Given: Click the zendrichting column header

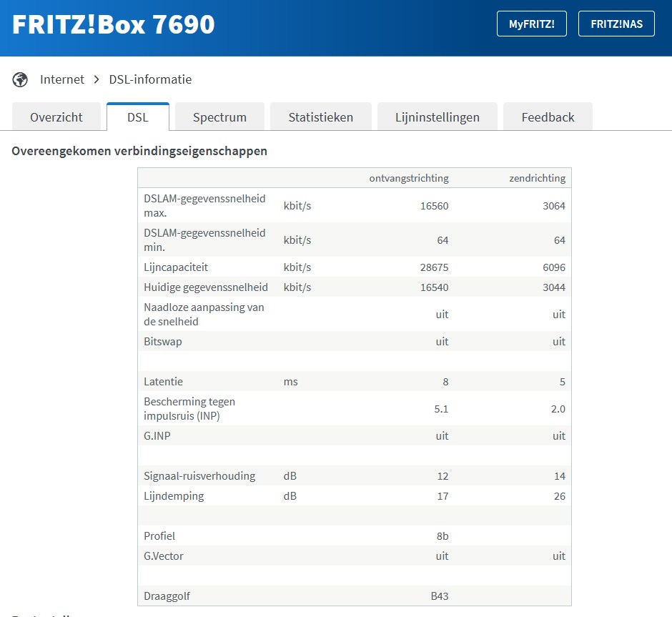Looking at the screenshot, I should coord(536,178).
